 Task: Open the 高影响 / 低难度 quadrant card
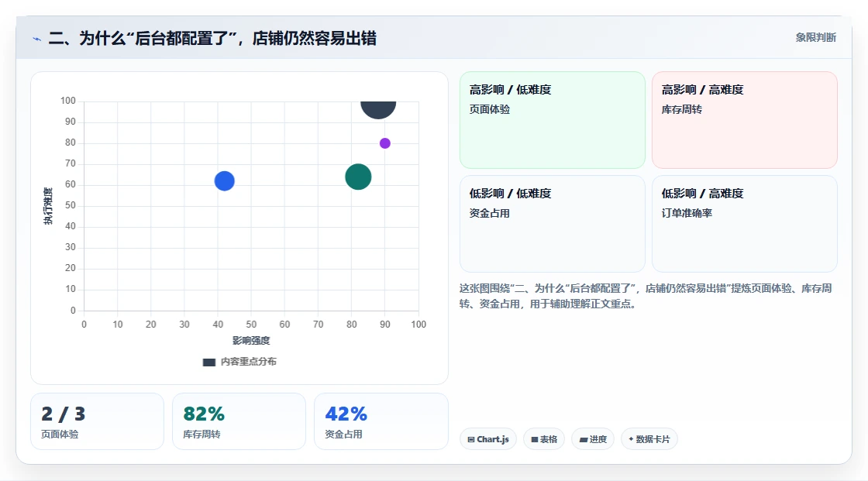[x=553, y=120]
